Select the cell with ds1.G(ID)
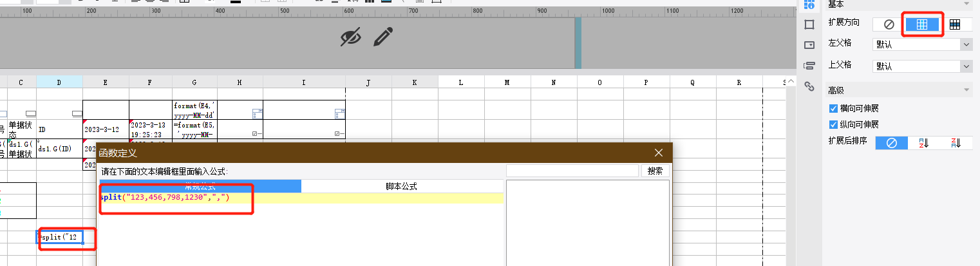 pyautogui.click(x=59, y=149)
